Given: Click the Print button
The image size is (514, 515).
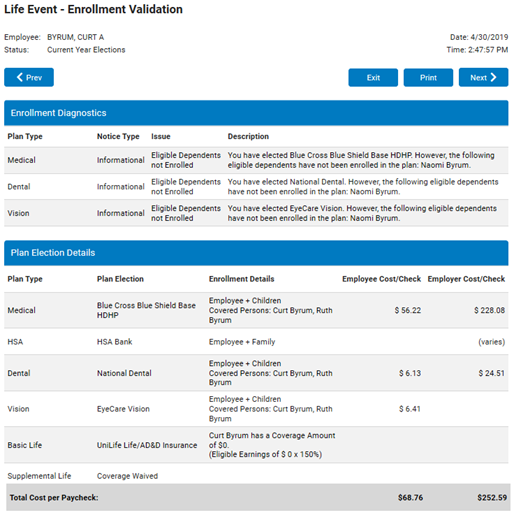Looking at the screenshot, I should pyautogui.click(x=428, y=78).
